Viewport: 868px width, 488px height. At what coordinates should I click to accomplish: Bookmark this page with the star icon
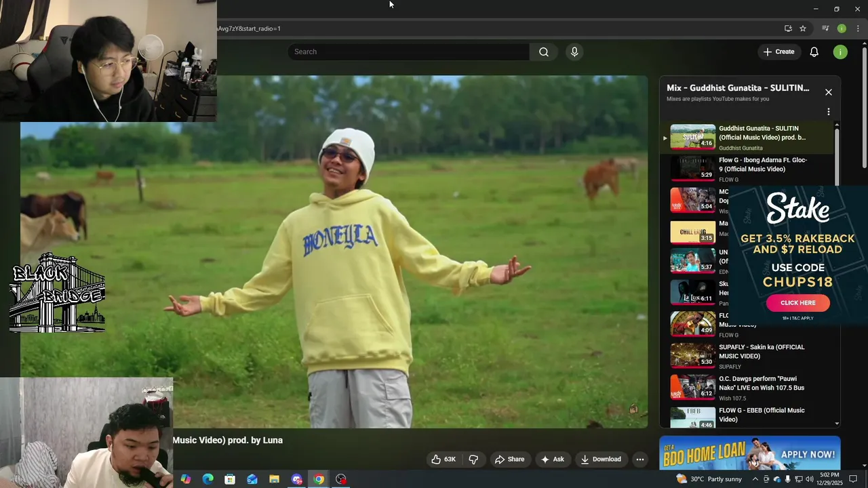803,28
